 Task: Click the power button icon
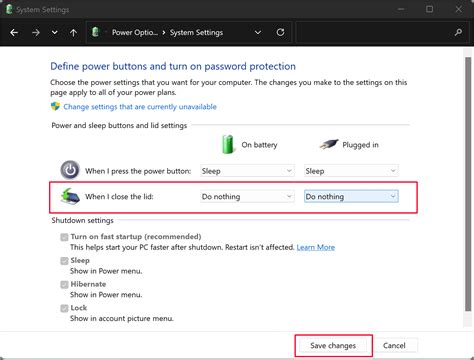[70, 170]
